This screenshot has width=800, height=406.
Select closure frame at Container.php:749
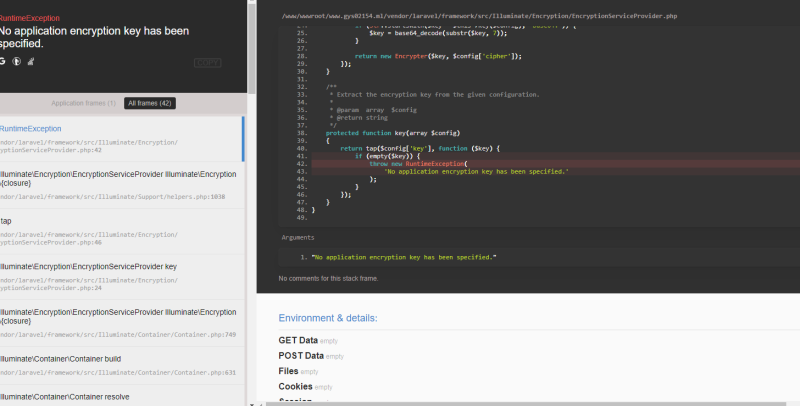tap(121, 323)
